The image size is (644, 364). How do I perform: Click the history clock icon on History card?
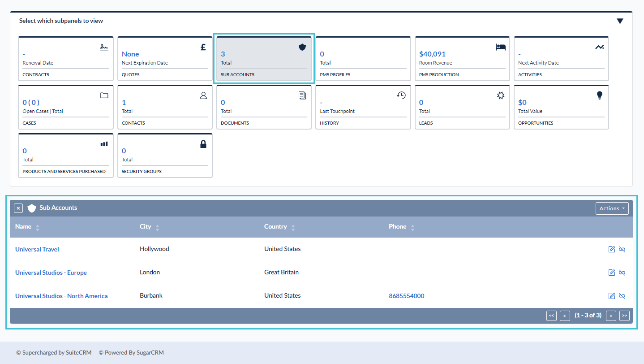pos(401,95)
